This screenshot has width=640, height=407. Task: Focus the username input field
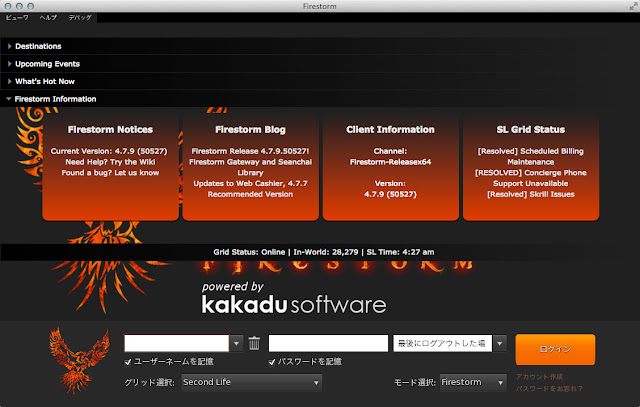[x=176, y=343]
